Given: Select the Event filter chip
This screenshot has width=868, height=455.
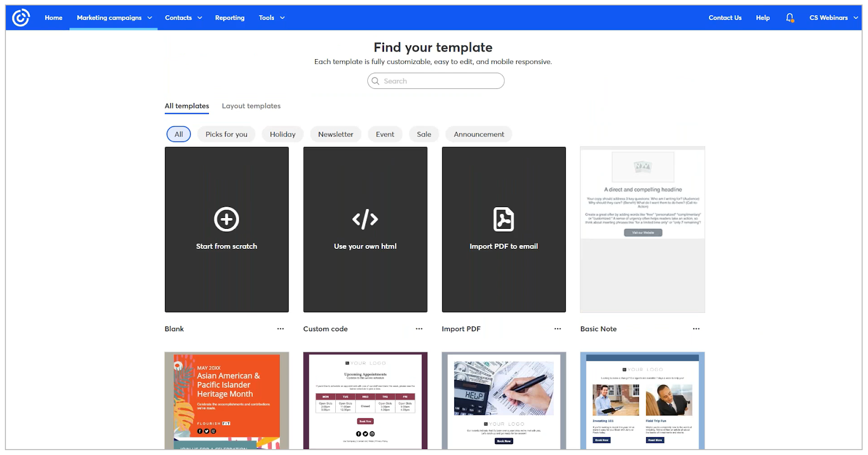Looking at the screenshot, I should tap(385, 134).
